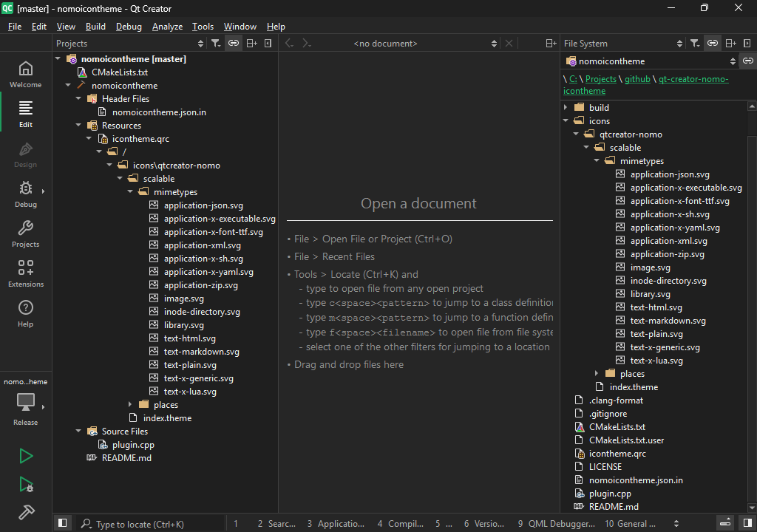
Task: Toggle right sidebar visibility
Action: point(747,523)
